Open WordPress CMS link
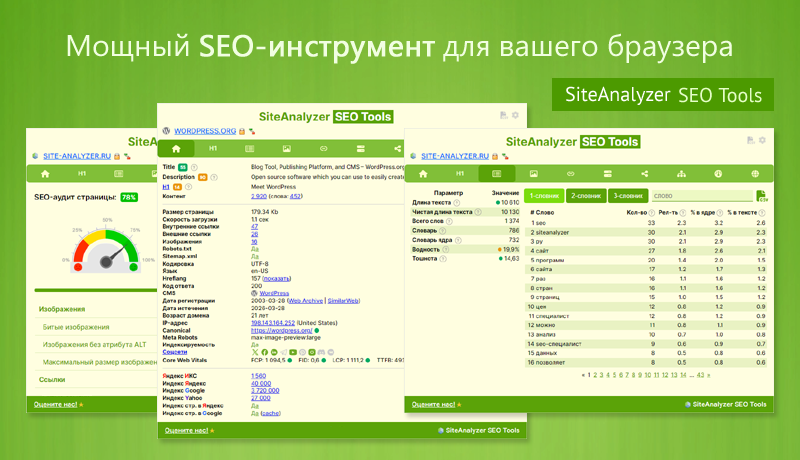The width and height of the screenshot is (800, 460). click(x=274, y=293)
